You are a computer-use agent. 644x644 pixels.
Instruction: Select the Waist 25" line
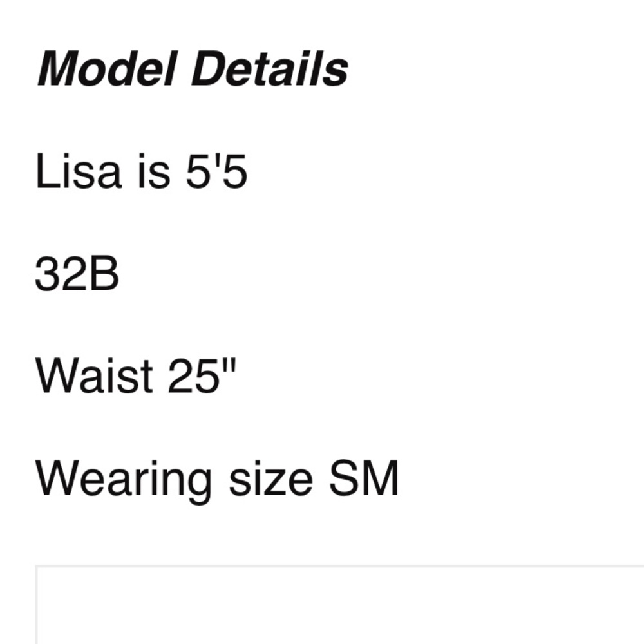point(136,376)
